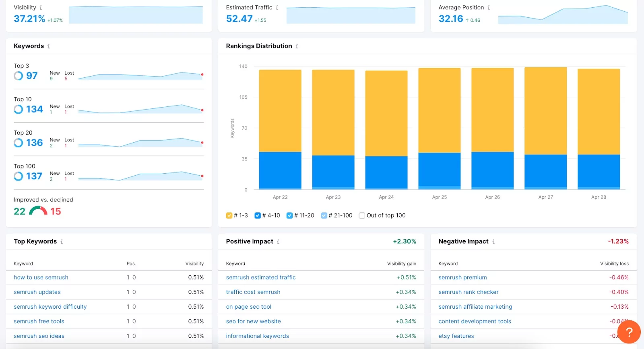Click the Negative Impact info icon

493,242
